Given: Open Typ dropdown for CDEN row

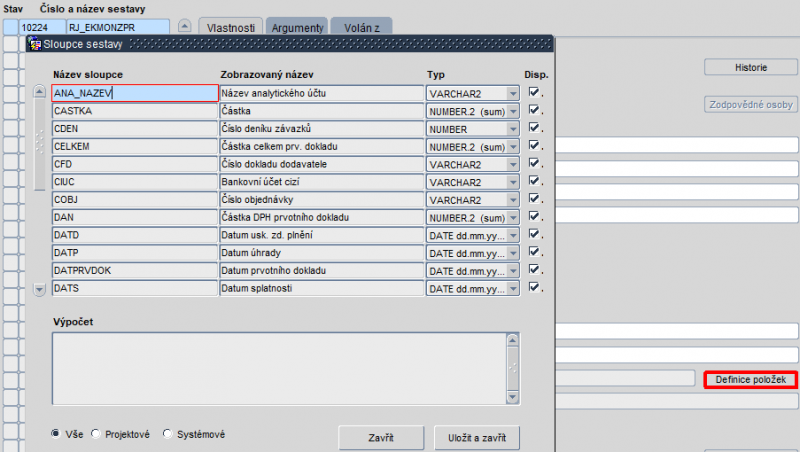Looking at the screenshot, I should point(513,129).
